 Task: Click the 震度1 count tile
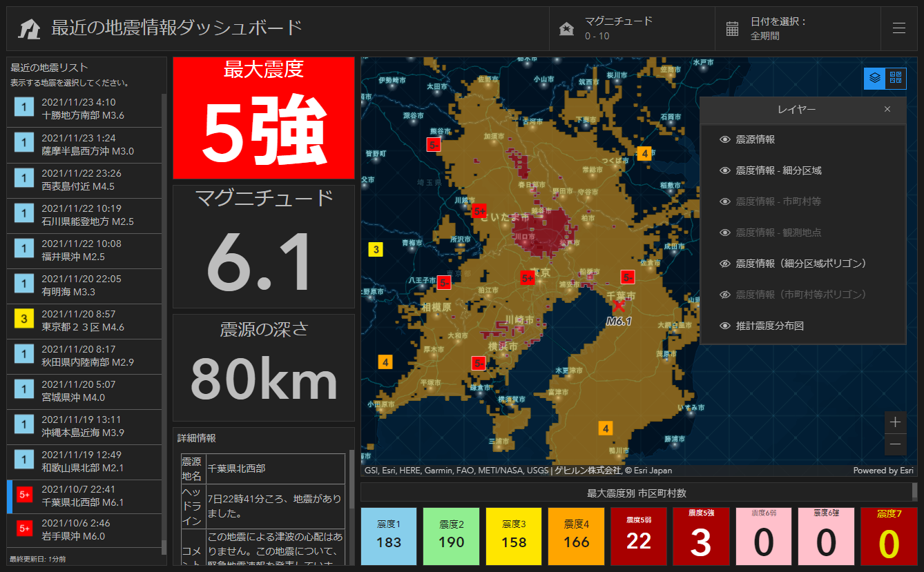click(x=389, y=536)
